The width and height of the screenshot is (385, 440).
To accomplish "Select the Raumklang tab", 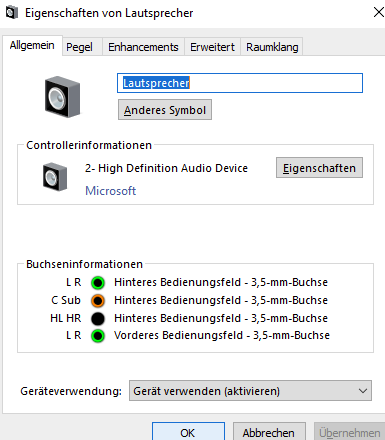I will click(272, 47).
